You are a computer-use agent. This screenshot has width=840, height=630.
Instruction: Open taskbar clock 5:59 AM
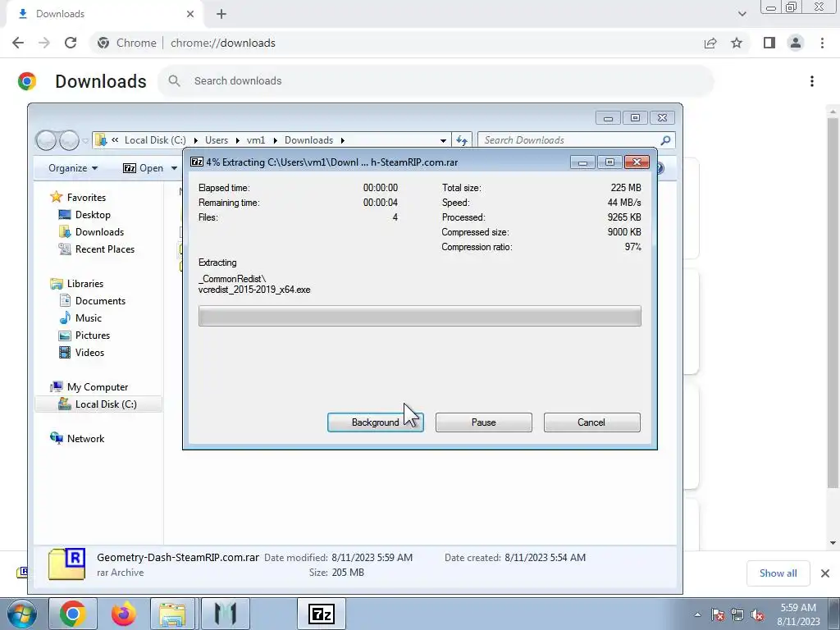(x=798, y=614)
